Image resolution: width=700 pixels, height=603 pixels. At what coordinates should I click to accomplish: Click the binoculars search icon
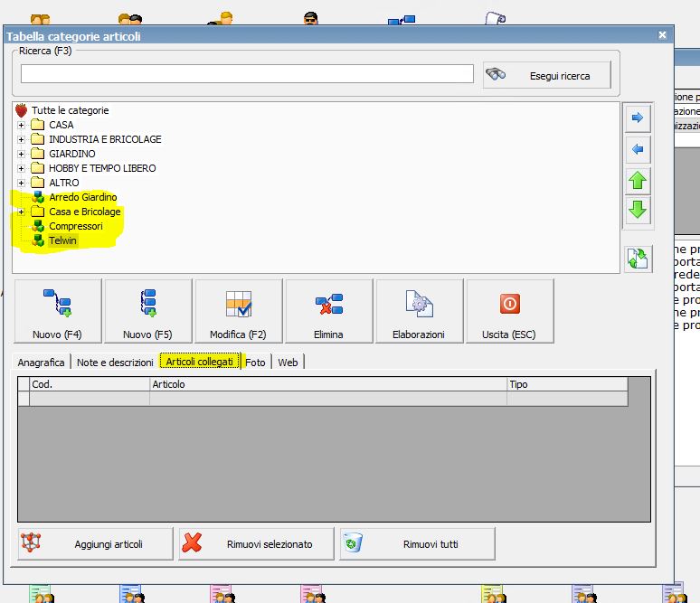coord(496,74)
